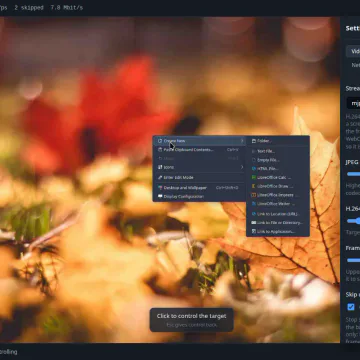Open the stream codec dropdown showing mjpeg

(353, 103)
